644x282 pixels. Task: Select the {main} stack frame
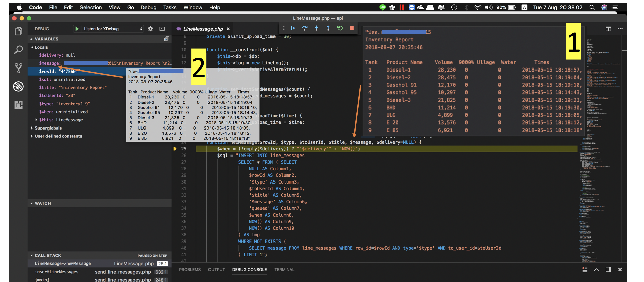click(x=100, y=280)
